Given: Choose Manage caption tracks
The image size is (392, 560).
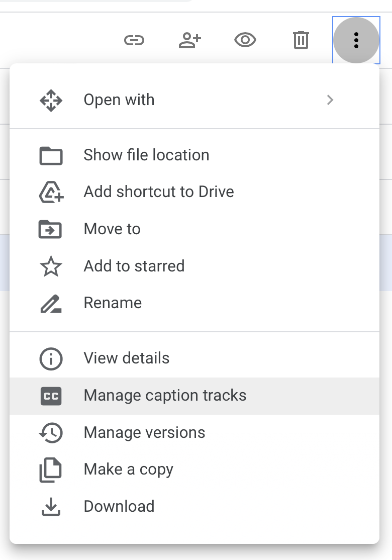Looking at the screenshot, I should pos(165,396).
